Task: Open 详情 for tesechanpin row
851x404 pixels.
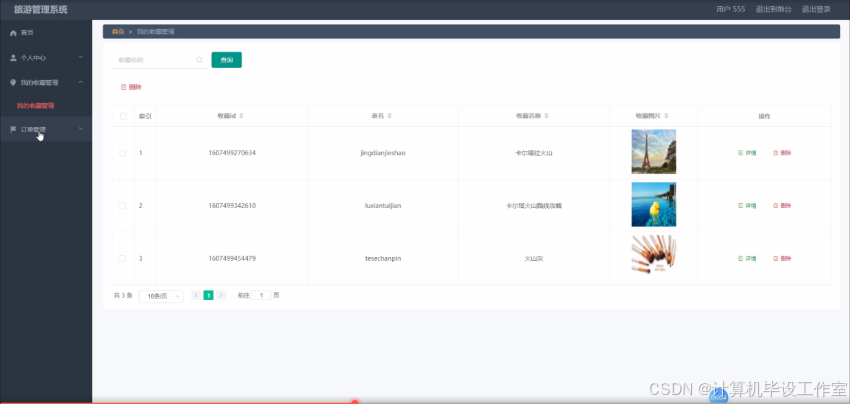Action: pos(747,258)
